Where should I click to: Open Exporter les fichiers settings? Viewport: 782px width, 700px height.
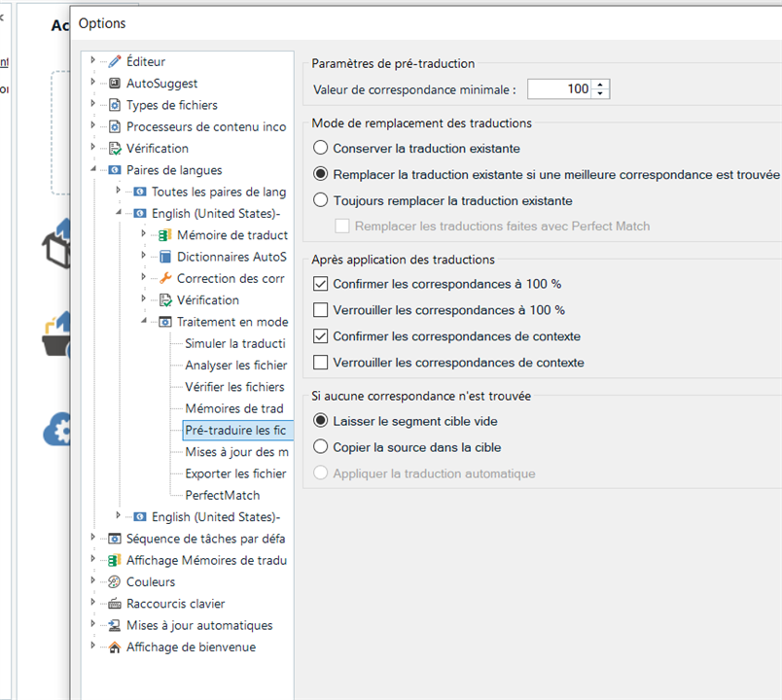pyautogui.click(x=236, y=473)
